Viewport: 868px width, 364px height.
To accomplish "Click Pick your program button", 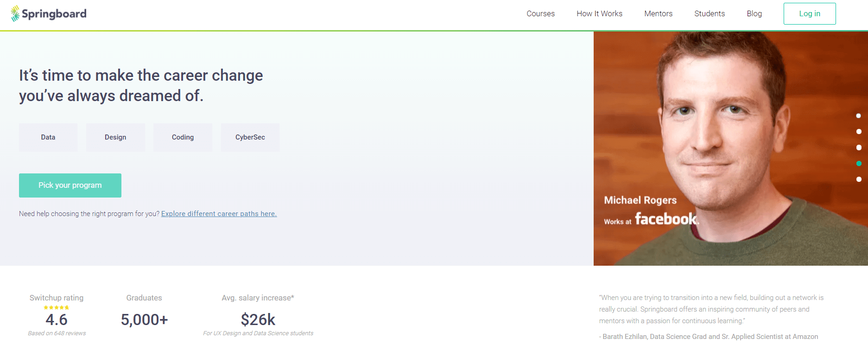I will [70, 185].
